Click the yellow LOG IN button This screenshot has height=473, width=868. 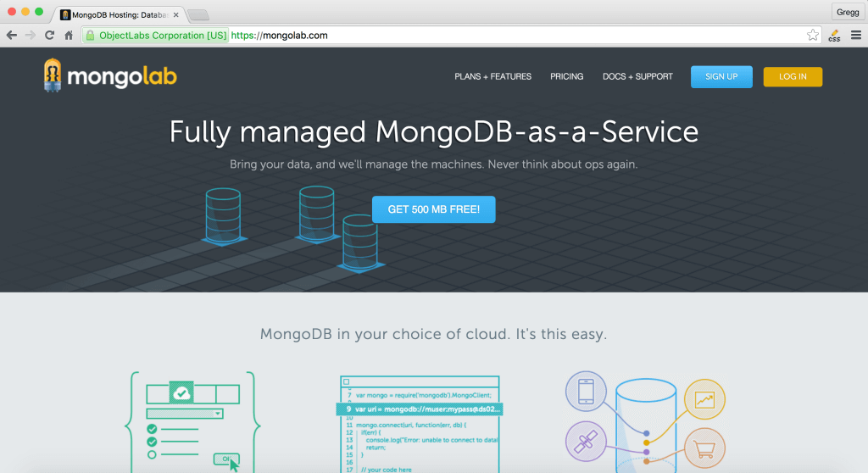click(x=793, y=77)
